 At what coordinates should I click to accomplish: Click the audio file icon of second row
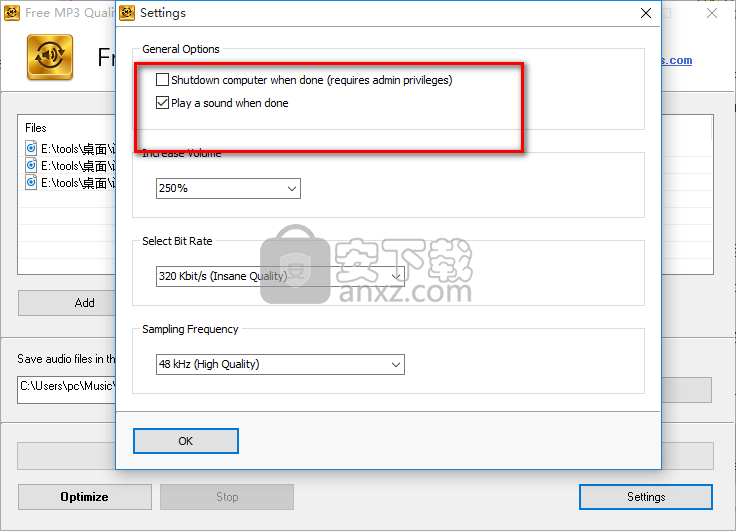[x=31, y=165]
